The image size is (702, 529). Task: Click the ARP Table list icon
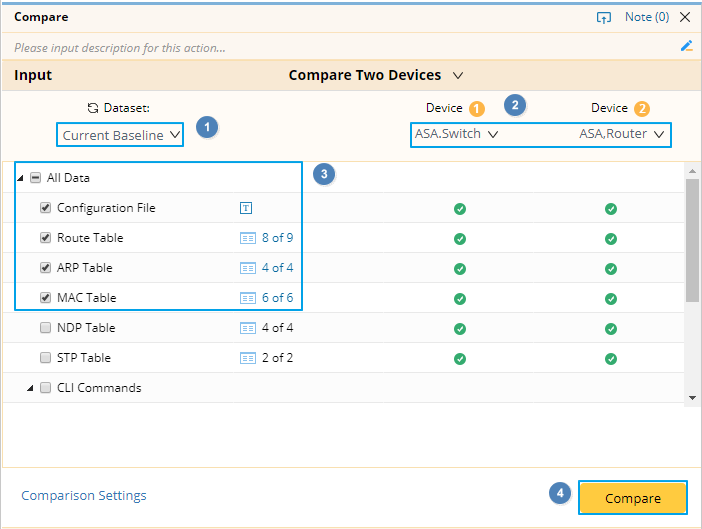[248, 268]
